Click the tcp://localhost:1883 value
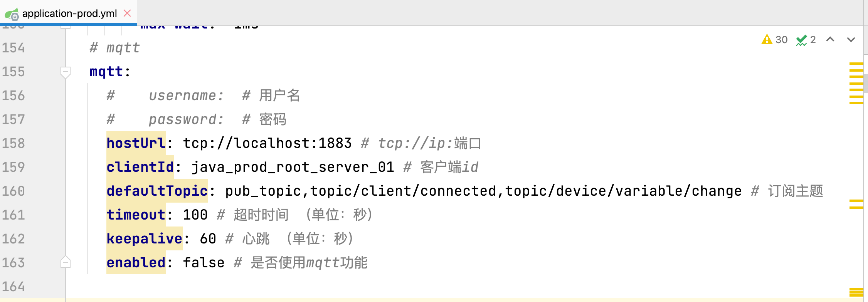 (x=267, y=143)
